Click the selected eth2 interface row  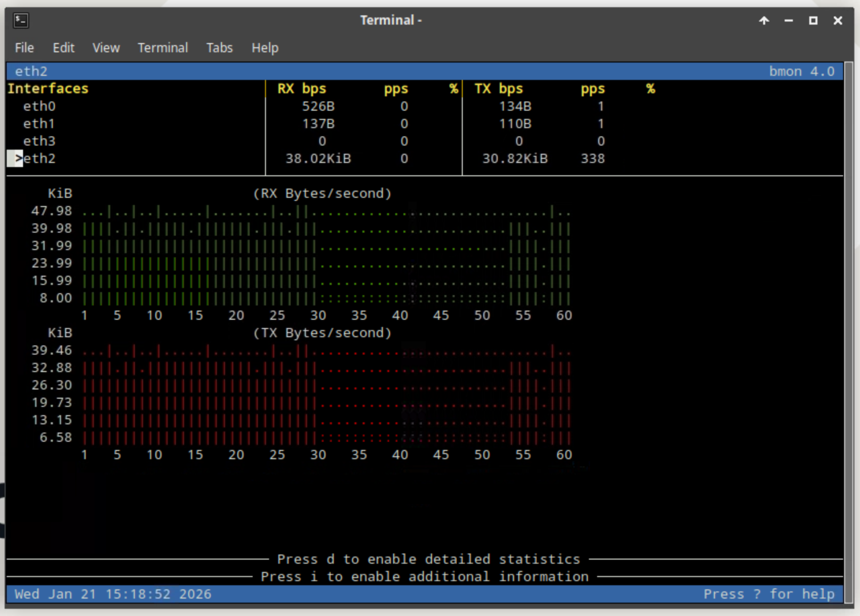tap(39, 158)
